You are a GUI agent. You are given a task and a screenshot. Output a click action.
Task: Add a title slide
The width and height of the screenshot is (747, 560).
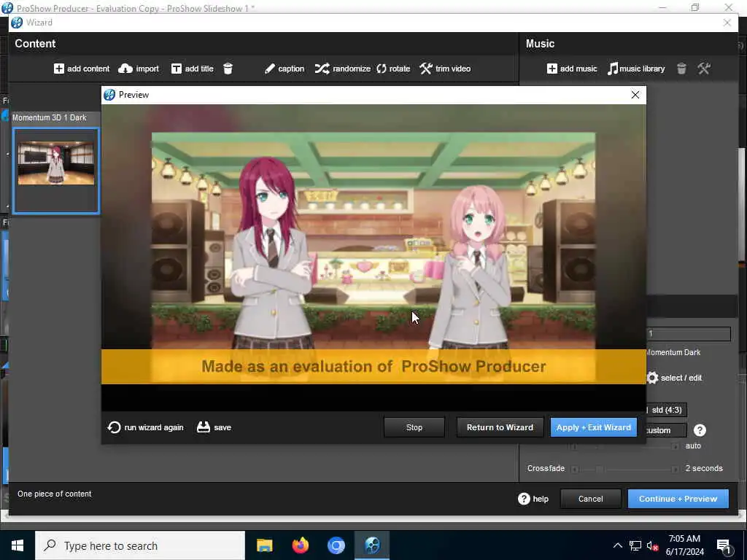click(x=193, y=69)
